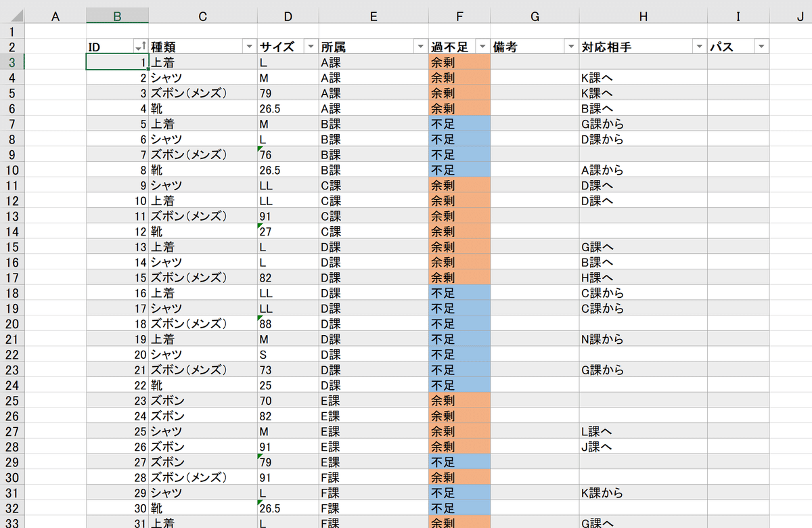The width and height of the screenshot is (812, 528).
Task: Open the ID column filter dropdown
Action: (140, 47)
